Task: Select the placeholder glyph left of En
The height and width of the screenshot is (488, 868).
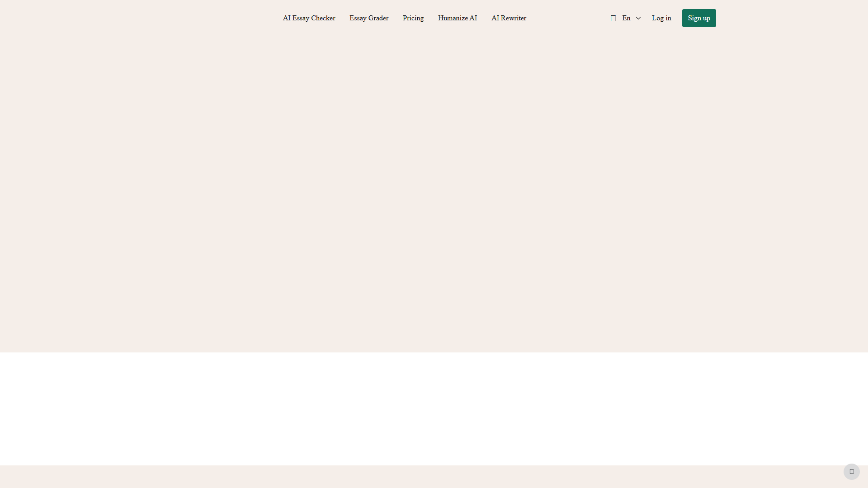Action: pyautogui.click(x=613, y=19)
